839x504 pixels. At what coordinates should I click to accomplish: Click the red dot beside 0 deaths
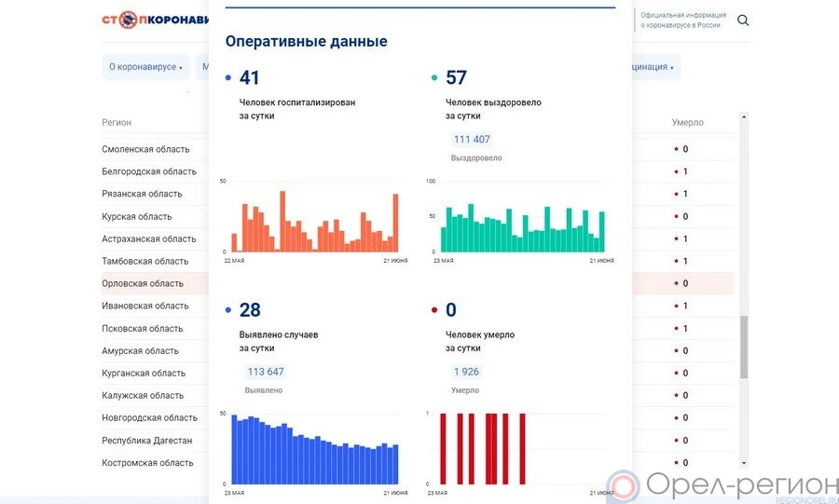434,310
